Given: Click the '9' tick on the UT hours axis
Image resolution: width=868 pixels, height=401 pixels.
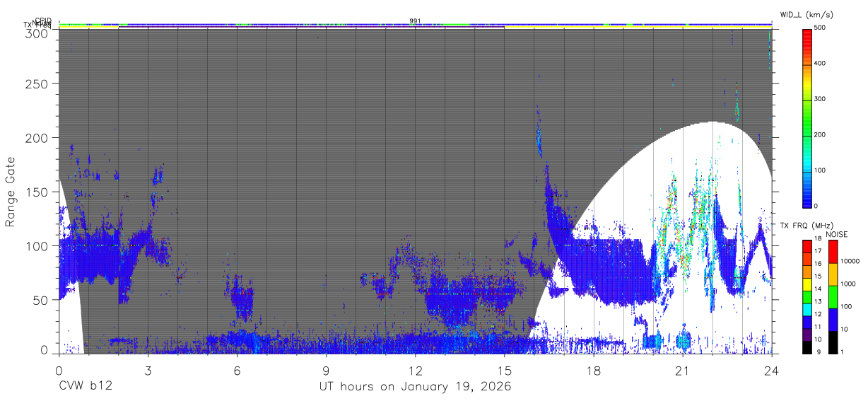Looking at the screenshot, I should pyautogui.click(x=326, y=370).
